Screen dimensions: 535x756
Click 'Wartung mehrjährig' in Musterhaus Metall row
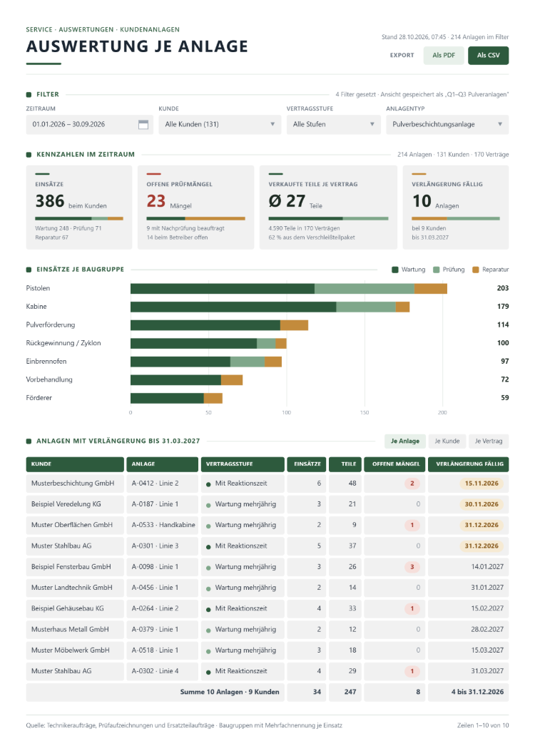tap(245, 630)
